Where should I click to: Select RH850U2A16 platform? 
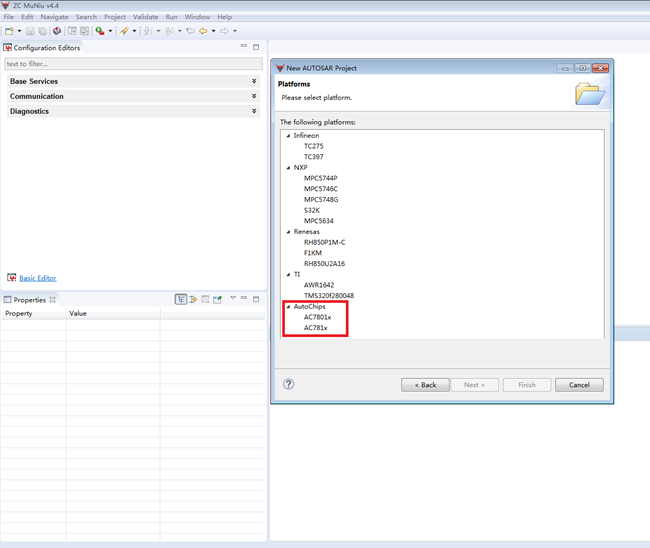pos(324,264)
